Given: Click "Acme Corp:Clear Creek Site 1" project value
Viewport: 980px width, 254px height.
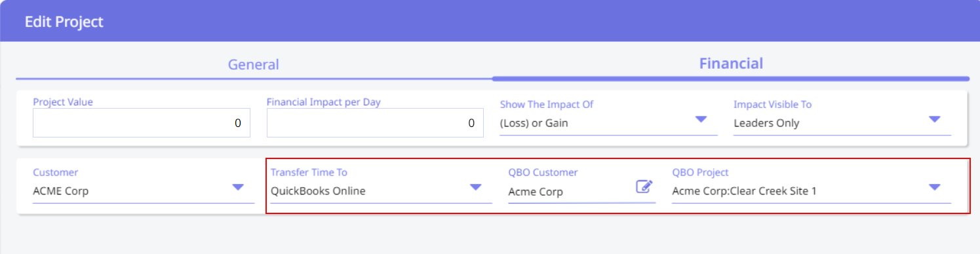Looking at the screenshot, I should coord(744,191).
